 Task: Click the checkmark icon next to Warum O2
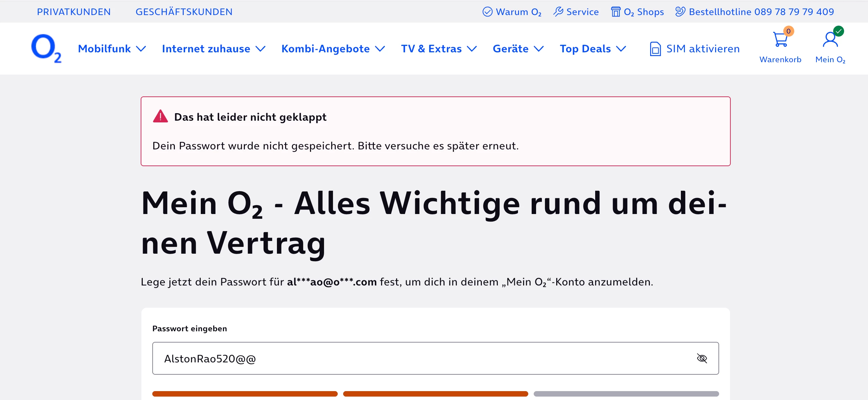(x=487, y=12)
